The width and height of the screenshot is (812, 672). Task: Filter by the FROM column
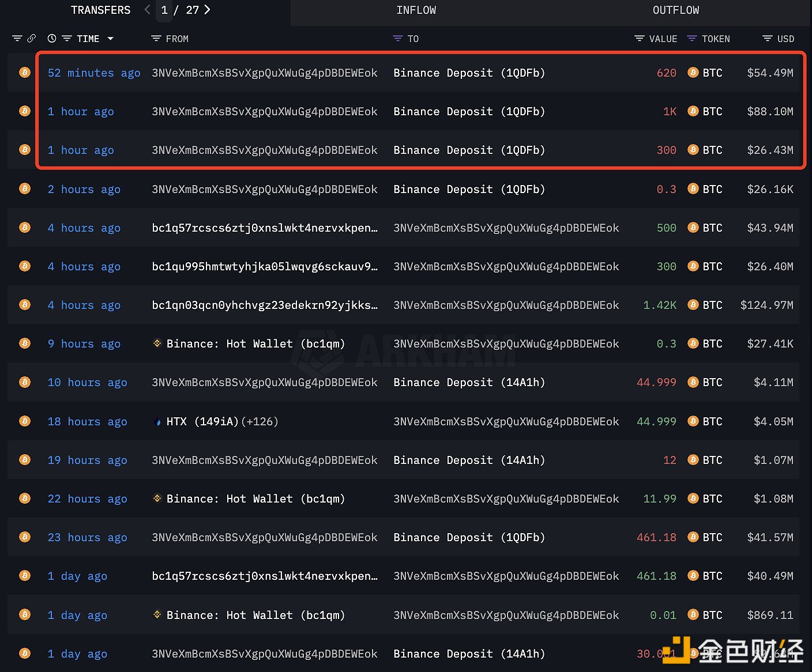[156, 39]
